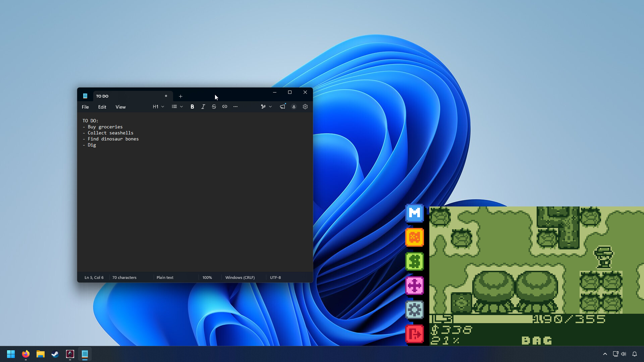
Task: Click the volume icon in system tray
Action: [x=624, y=354]
